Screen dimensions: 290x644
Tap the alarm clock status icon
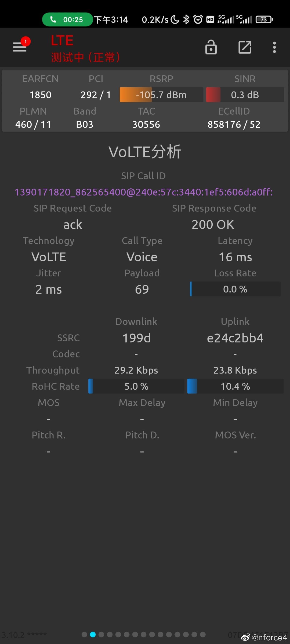point(198,19)
